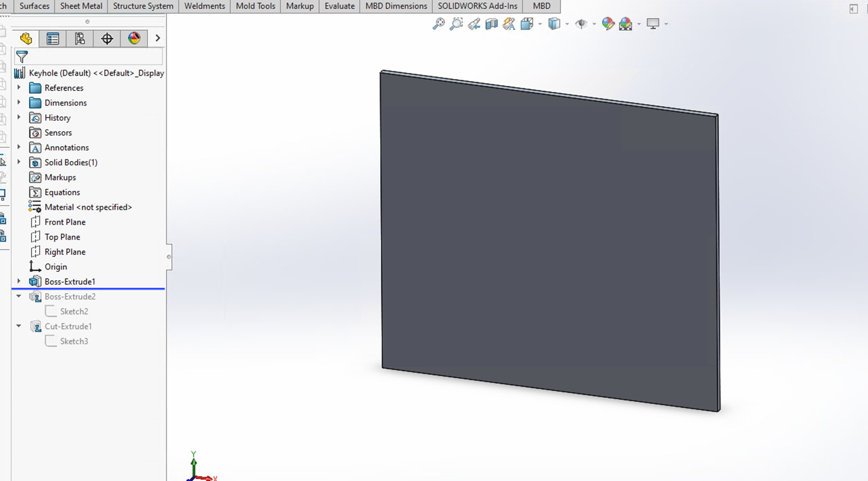Expand the Solid Bodies folder
Viewport: 868px width, 481px height.
pyautogui.click(x=19, y=162)
